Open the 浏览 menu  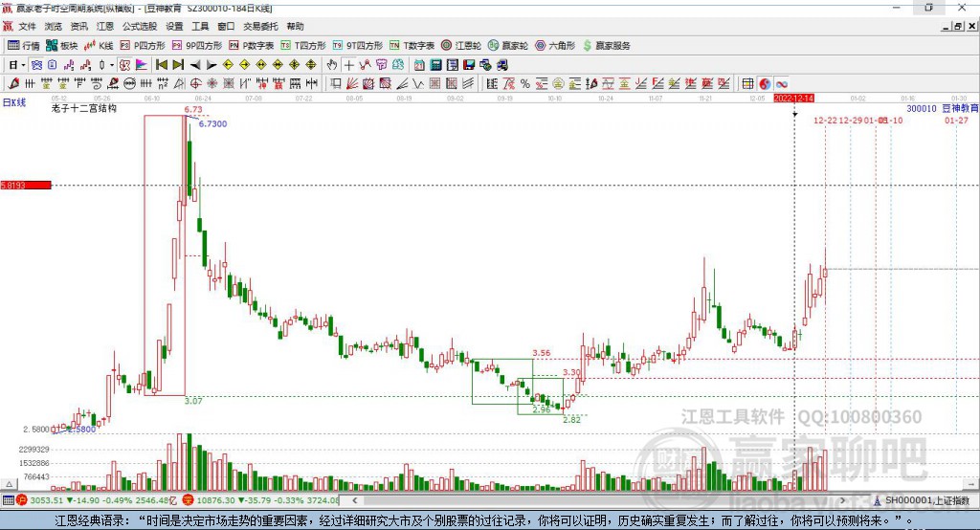(54, 26)
